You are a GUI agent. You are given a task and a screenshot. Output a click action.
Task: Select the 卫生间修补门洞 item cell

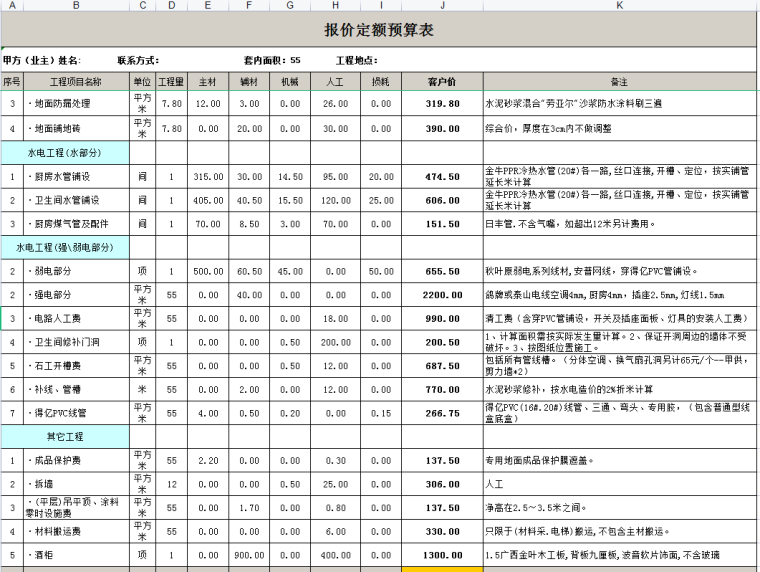click(77, 342)
